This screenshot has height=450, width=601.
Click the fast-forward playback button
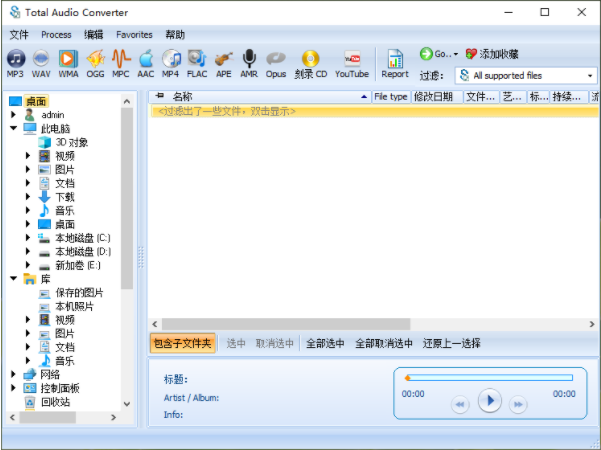518,404
